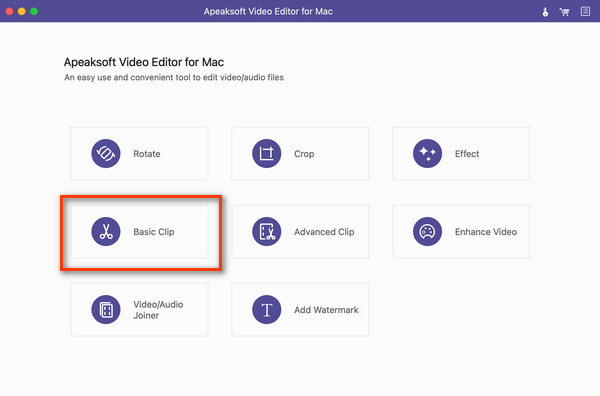600x396 pixels.
Task: Open the Effect tool label
Action: [x=467, y=154]
